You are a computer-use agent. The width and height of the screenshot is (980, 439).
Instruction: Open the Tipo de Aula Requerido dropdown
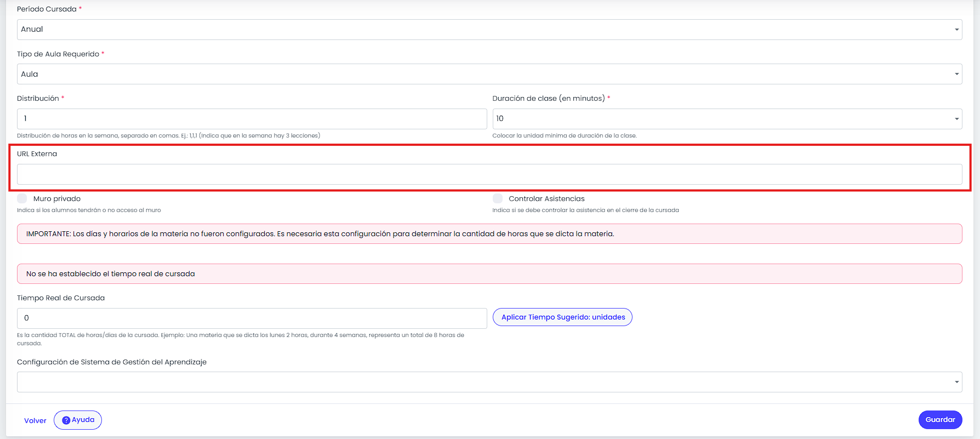pyautogui.click(x=489, y=74)
